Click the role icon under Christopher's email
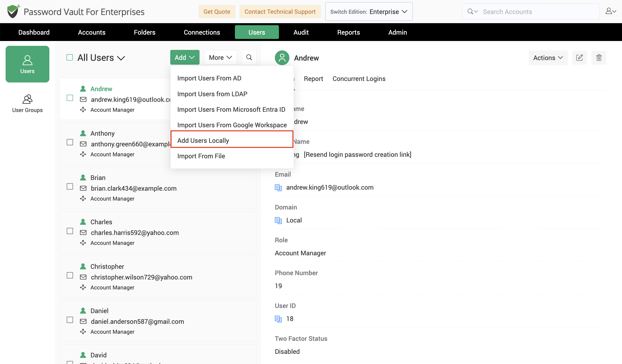622x364 pixels. pyautogui.click(x=83, y=287)
